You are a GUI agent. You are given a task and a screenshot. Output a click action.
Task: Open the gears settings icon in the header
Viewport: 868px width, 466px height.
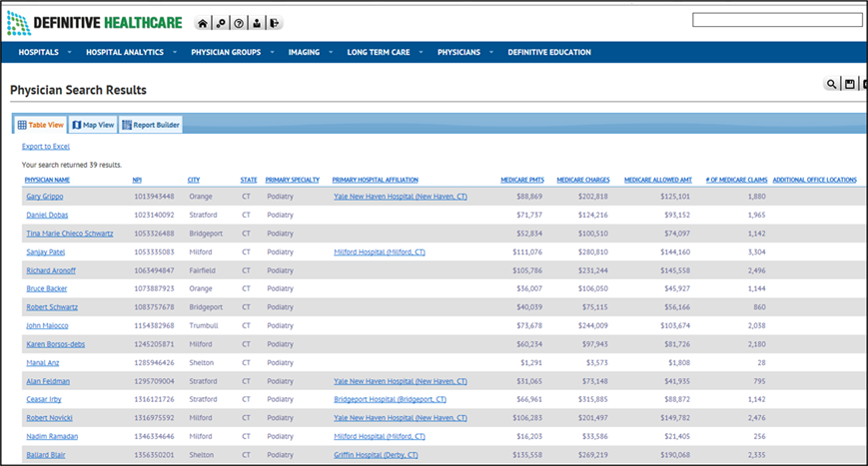221,23
